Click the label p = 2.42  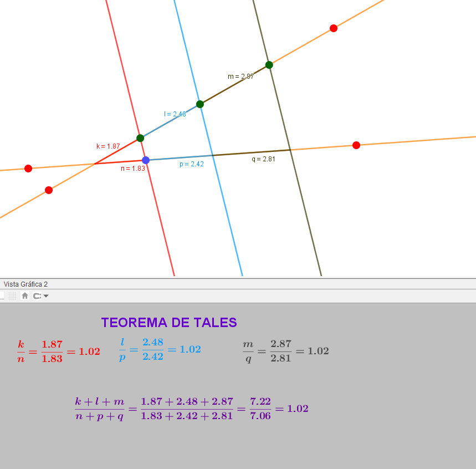pyautogui.click(x=192, y=164)
